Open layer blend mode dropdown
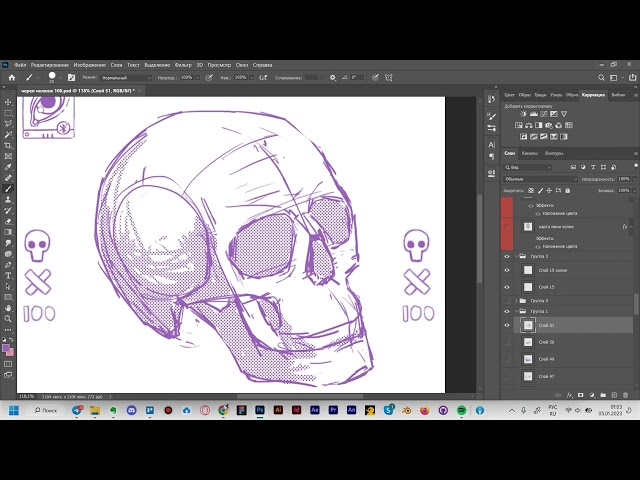The image size is (640, 480). 540,179
